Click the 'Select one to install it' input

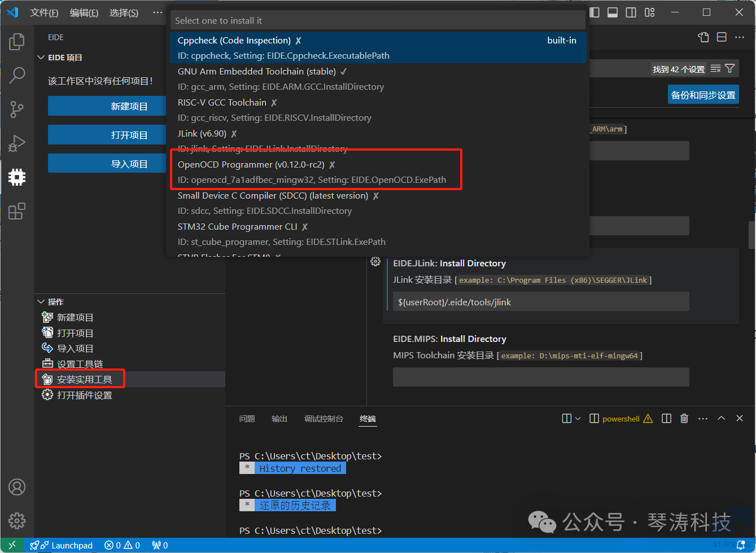[x=378, y=20]
